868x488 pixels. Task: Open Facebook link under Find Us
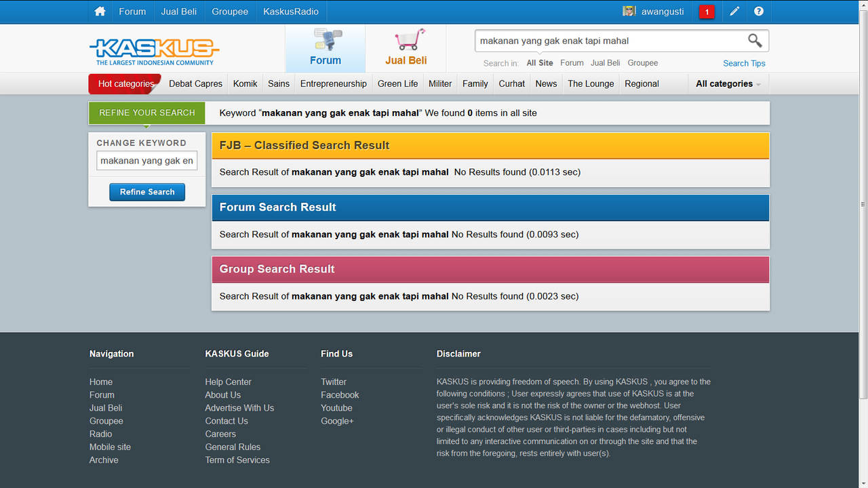[x=340, y=395]
